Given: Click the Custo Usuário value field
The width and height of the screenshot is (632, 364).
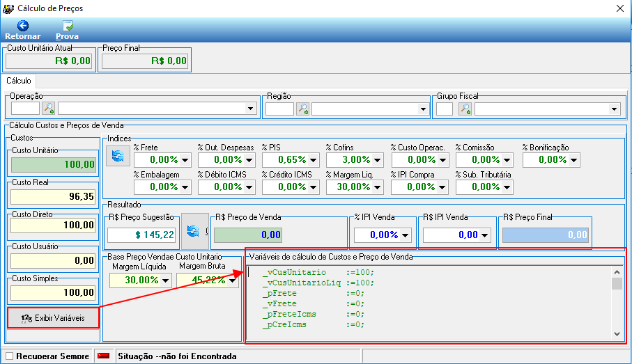Looking at the screenshot, I should pos(54,260).
